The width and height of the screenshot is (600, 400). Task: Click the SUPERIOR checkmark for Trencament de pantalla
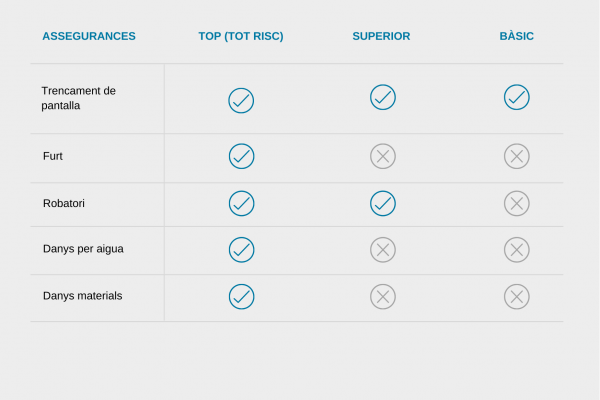click(x=383, y=97)
